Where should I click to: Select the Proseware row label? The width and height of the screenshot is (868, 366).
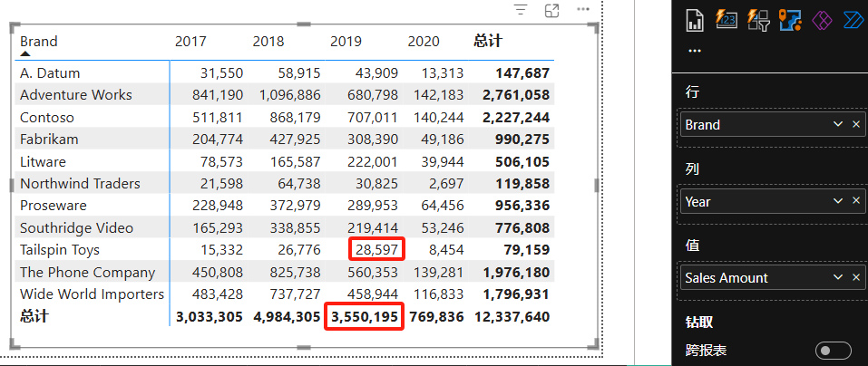click(54, 206)
